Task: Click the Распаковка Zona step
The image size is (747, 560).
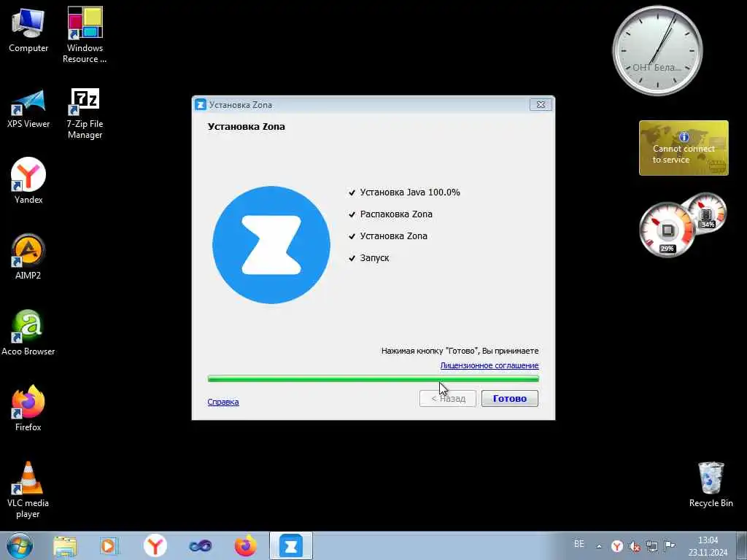Action: click(x=391, y=214)
